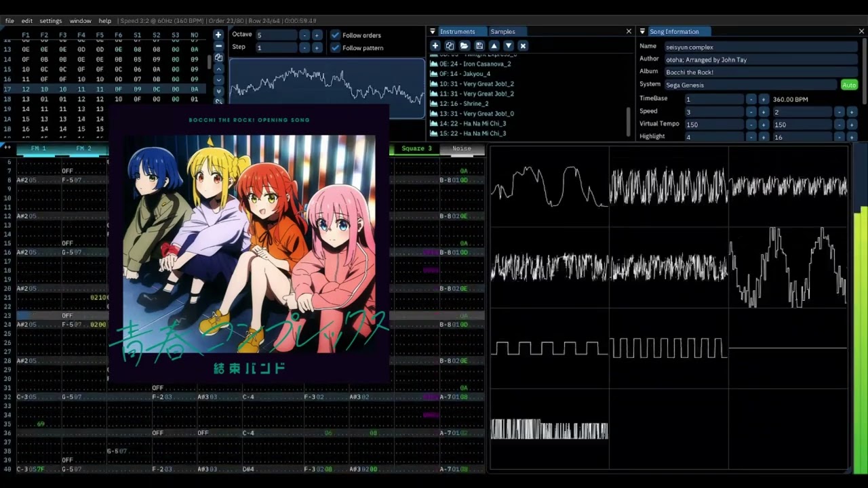The height and width of the screenshot is (488, 868).
Task: Click the Author input field
Action: pos(760,60)
